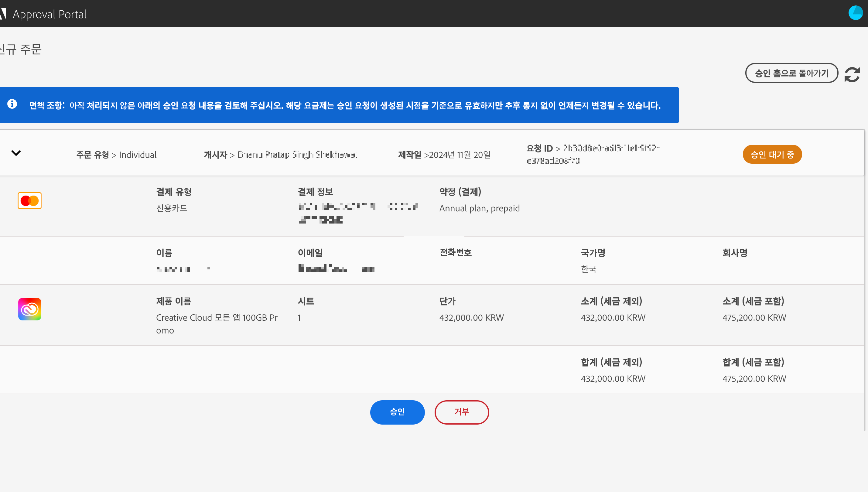
Task: Click the Creative Cloud product icon
Action: point(30,309)
